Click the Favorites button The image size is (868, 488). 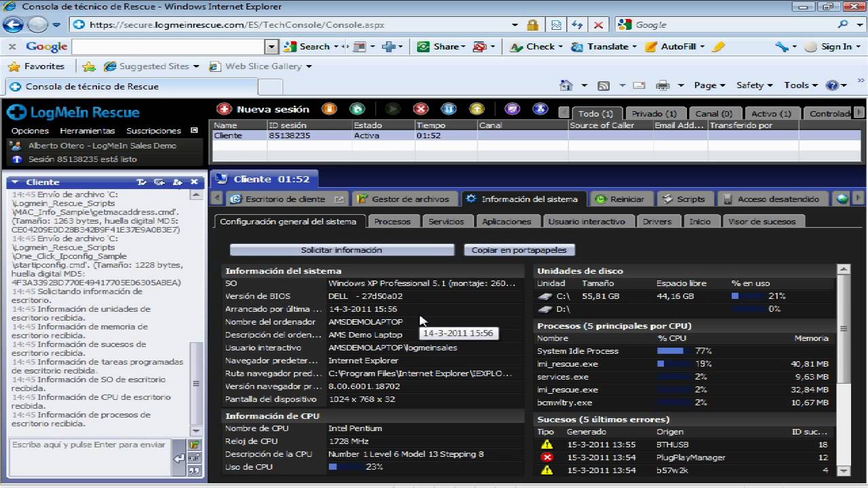[x=37, y=66]
